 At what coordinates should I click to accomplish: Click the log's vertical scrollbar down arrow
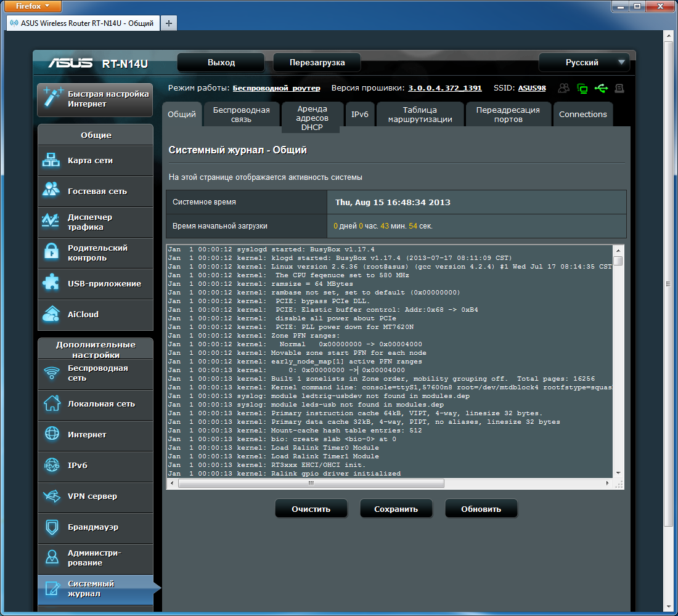[x=618, y=472]
